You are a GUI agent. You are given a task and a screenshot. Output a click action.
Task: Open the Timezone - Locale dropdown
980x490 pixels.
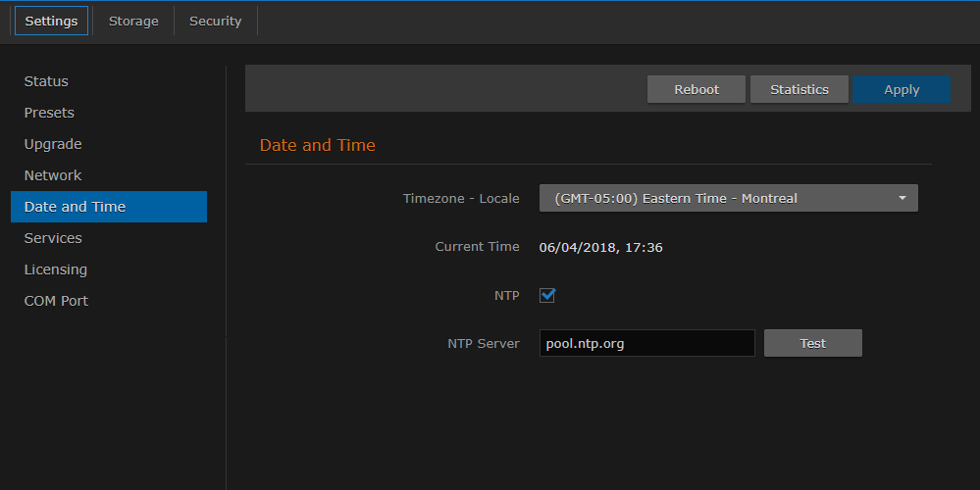(728, 198)
